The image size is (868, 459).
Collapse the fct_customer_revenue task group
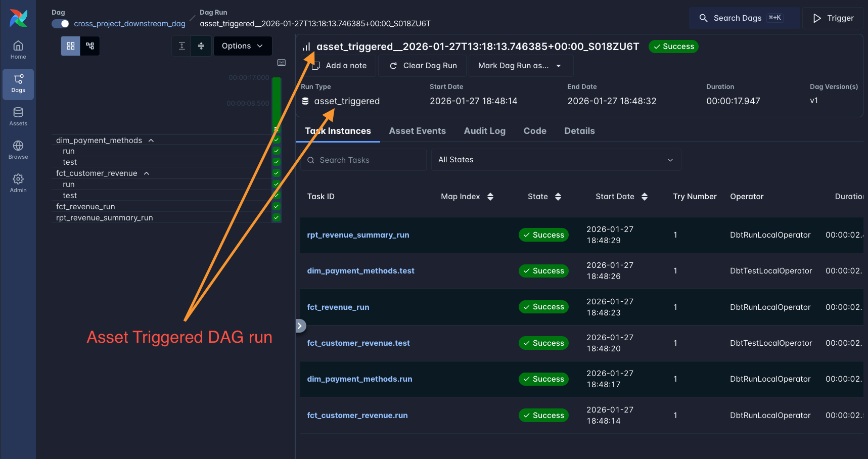tap(146, 173)
